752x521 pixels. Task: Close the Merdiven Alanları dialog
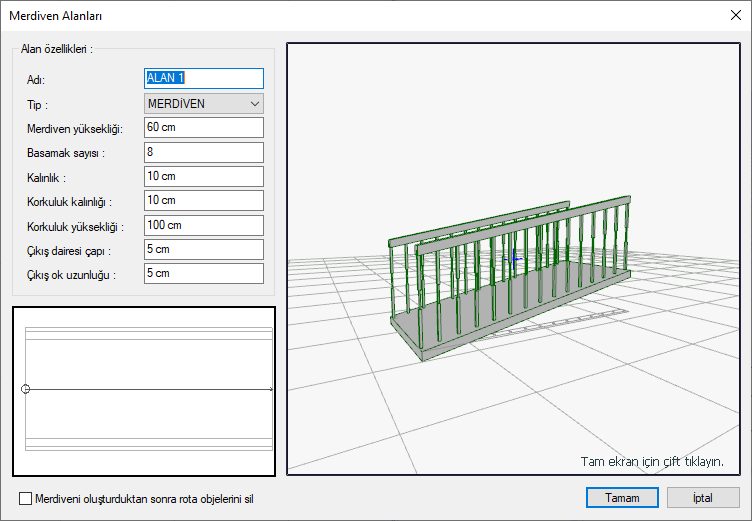[734, 15]
